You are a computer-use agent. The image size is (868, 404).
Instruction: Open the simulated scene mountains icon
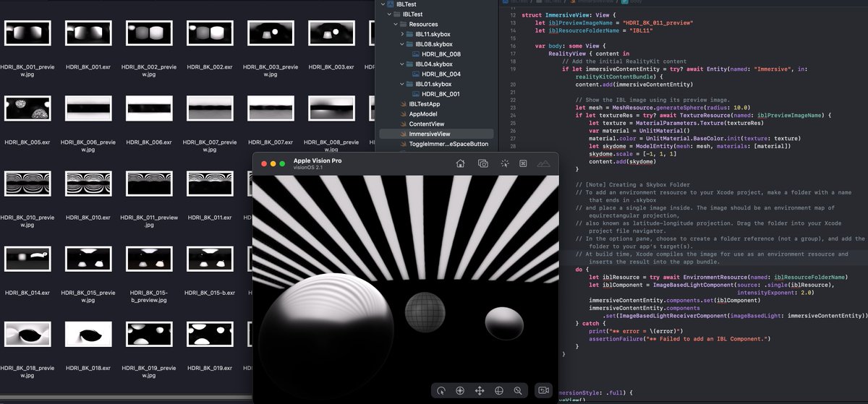tap(543, 163)
